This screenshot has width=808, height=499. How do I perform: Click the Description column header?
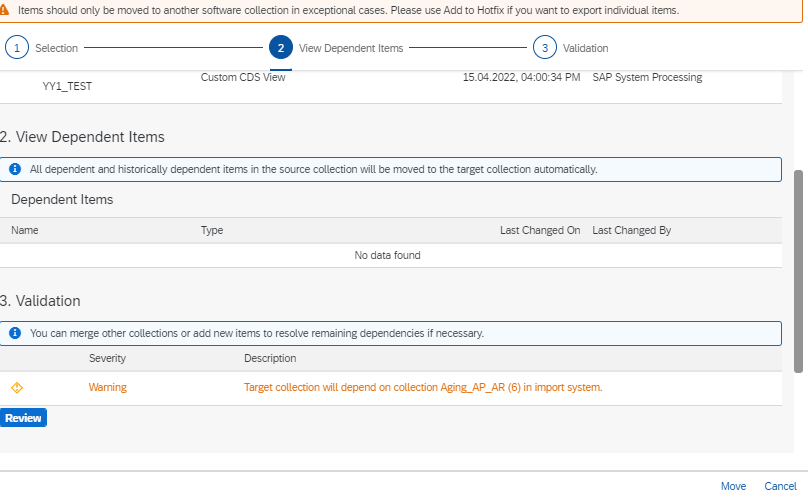tap(270, 358)
